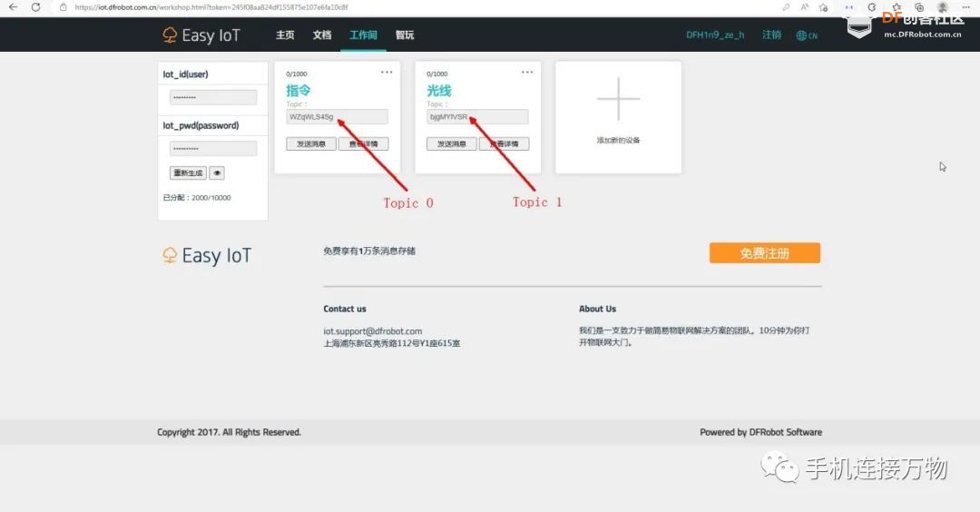Open the 文档 nav tab
Screen dimensions: 980x512
(x=322, y=35)
